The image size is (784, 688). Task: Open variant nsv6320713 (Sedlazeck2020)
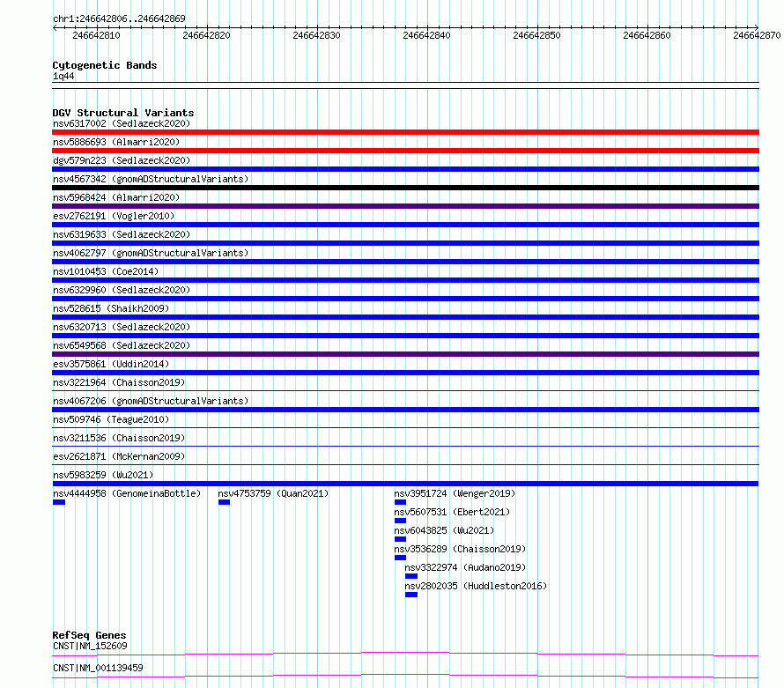pyautogui.click(x=122, y=327)
